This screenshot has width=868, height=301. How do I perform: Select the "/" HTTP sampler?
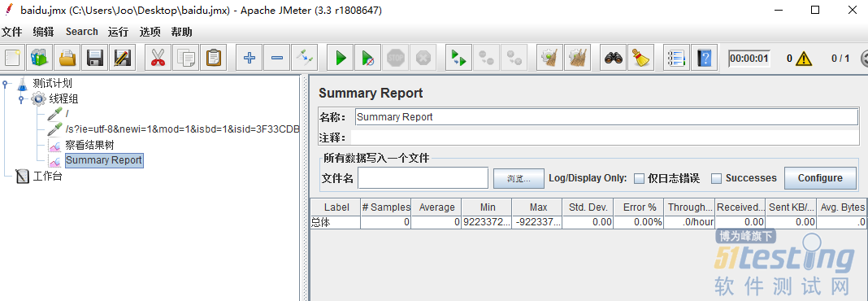click(67, 114)
